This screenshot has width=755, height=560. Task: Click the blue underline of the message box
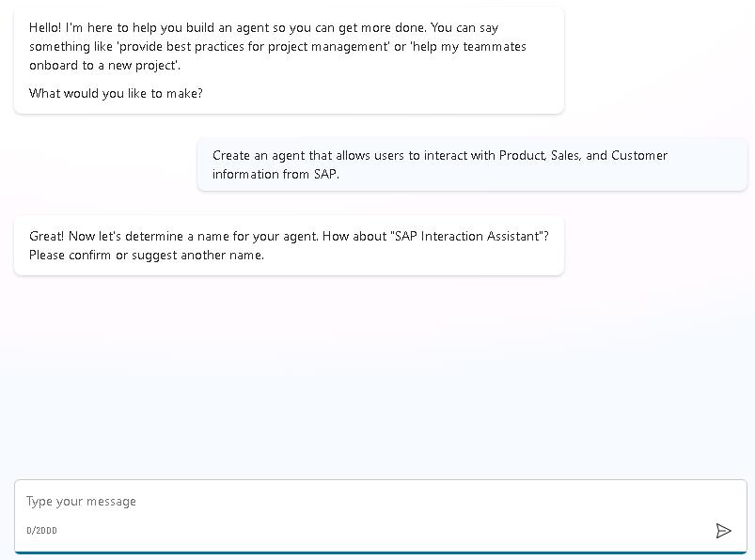point(376,552)
